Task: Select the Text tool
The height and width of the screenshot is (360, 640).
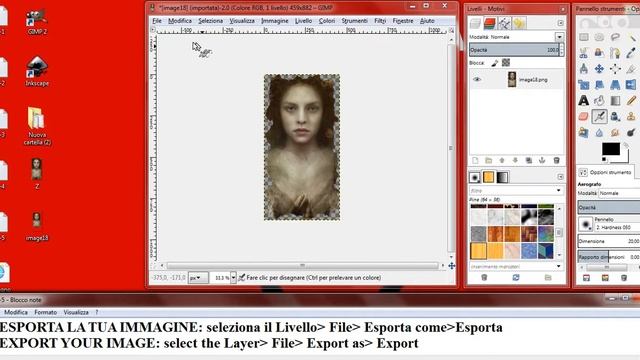Action: point(584,100)
